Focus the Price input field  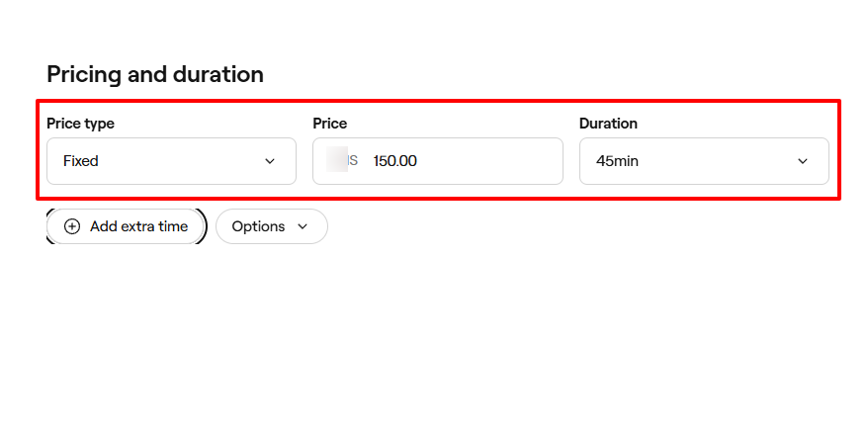click(x=465, y=161)
